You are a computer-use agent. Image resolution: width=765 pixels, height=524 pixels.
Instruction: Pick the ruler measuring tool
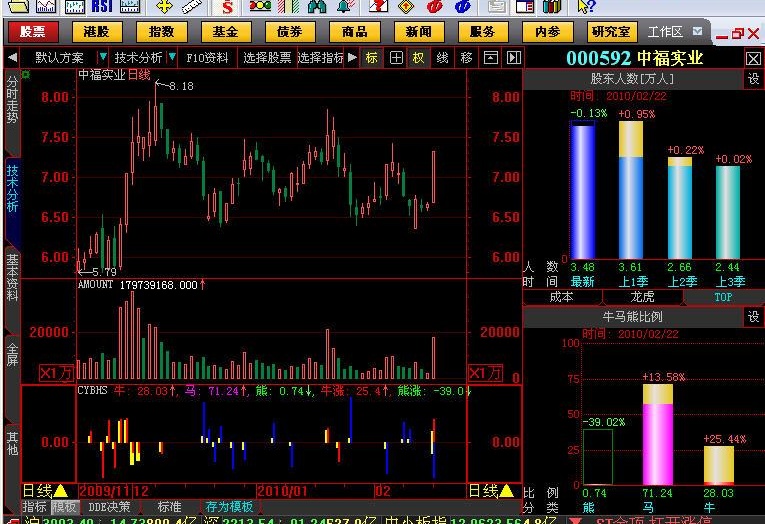click(x=192, y=6)
